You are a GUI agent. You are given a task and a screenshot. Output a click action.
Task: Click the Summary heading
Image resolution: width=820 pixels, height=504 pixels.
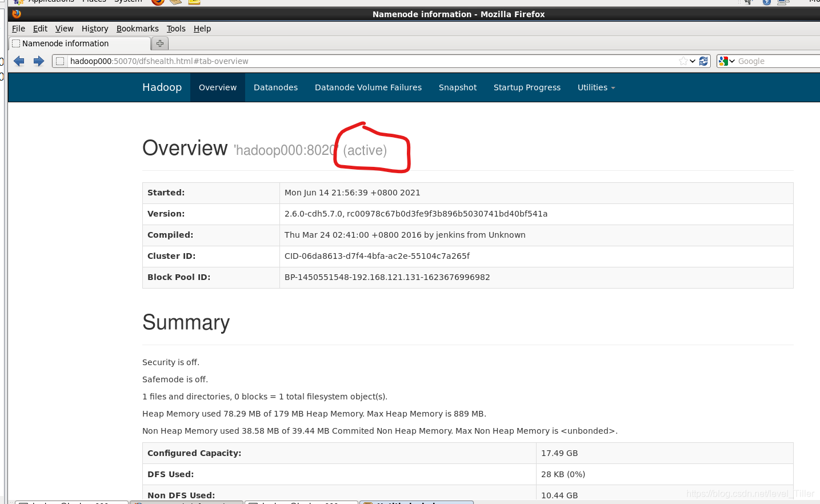[x=186, y=323]
